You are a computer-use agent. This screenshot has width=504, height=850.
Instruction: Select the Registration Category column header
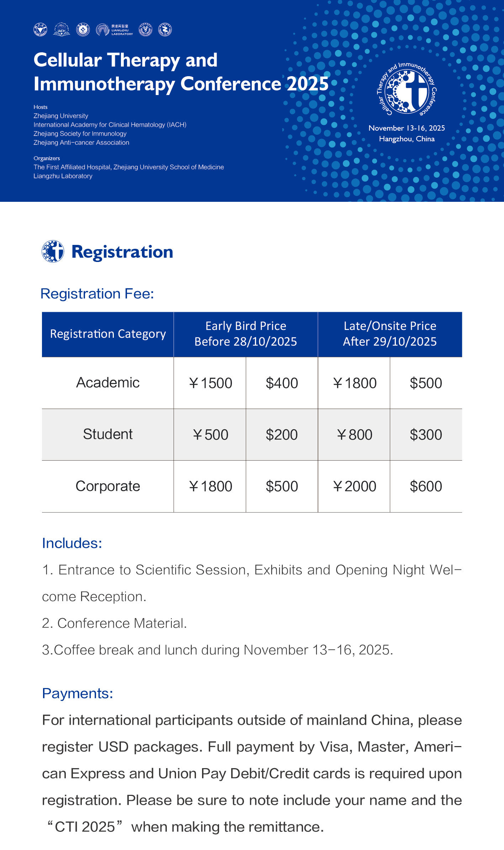(x=108, y=334)
